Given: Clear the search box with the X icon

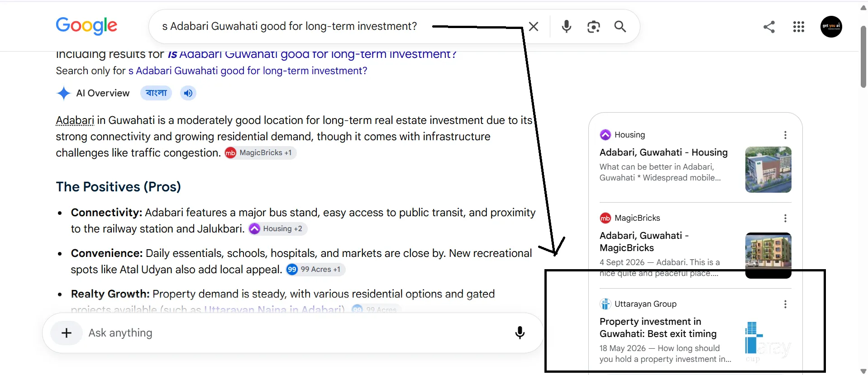Looking at the screenshot, I should point(534,27).
